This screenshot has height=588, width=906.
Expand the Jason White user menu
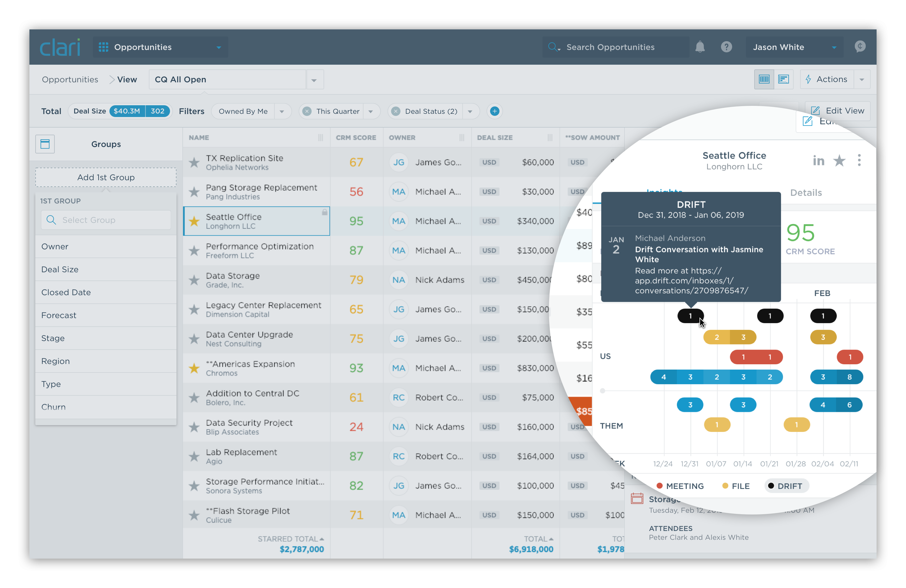click(795, 47)
